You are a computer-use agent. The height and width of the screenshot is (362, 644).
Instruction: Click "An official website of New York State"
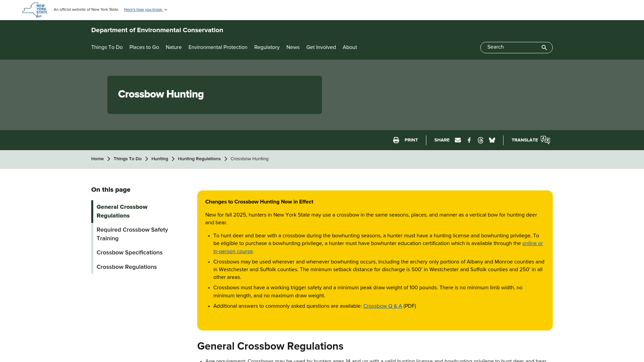point(86,10)
